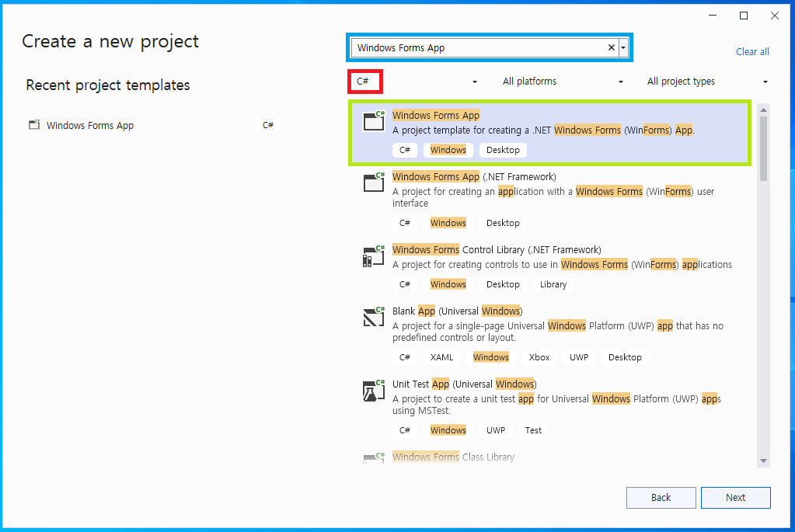
Task: Click the Test tag under Unit Test App
Action: pyautogui.click(x=533, y=430)
